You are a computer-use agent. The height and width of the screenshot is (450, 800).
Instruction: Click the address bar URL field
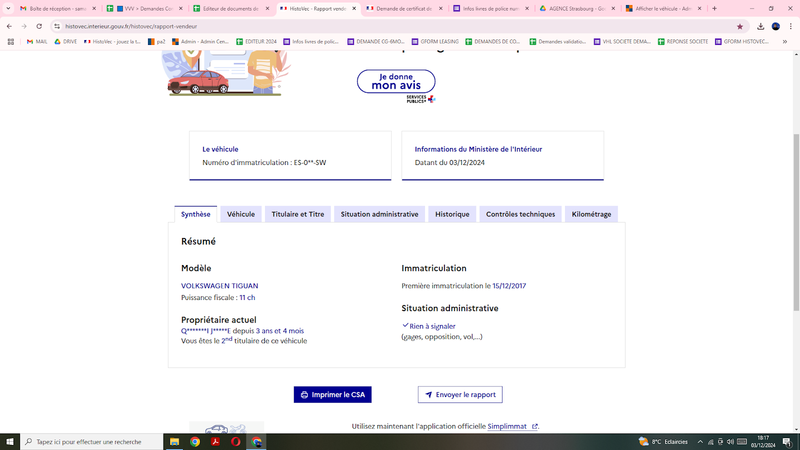coord(398,26)
